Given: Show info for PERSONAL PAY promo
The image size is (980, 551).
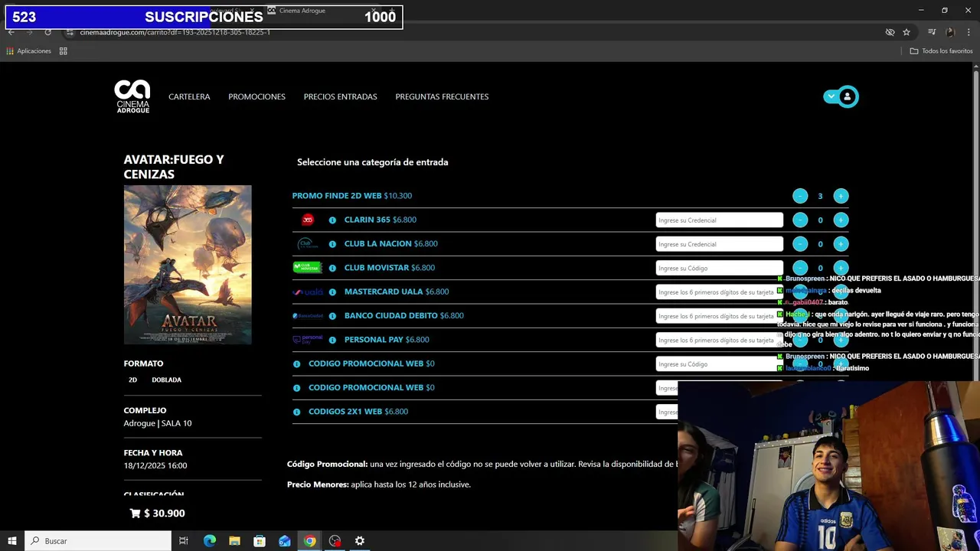Looking at the screenshot, I should pyautogui.click(x=332, y=340).
